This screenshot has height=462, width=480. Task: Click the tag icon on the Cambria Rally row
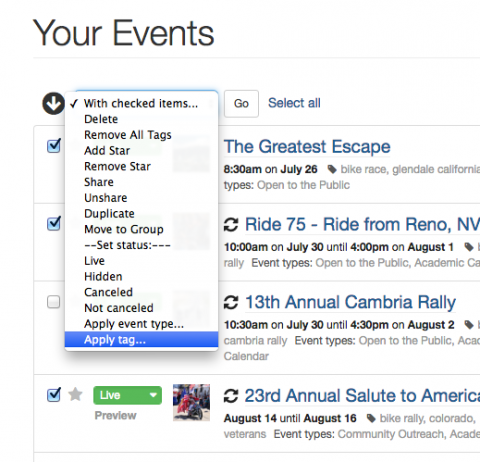[469, 325]
